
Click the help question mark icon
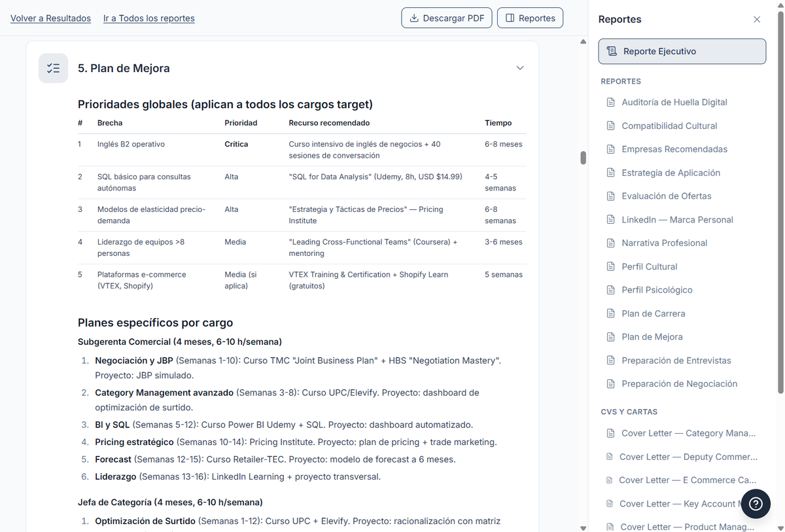point(756,503)
